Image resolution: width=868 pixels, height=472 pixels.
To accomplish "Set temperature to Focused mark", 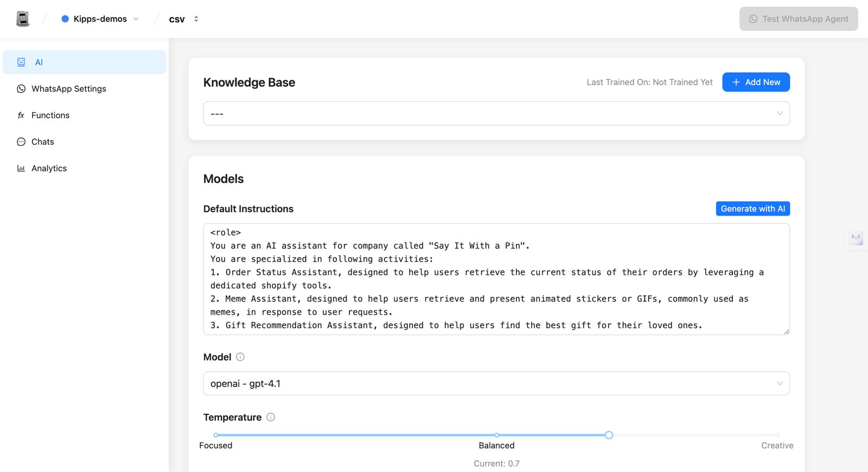I will pyautogui.click(x=216, y=435).
